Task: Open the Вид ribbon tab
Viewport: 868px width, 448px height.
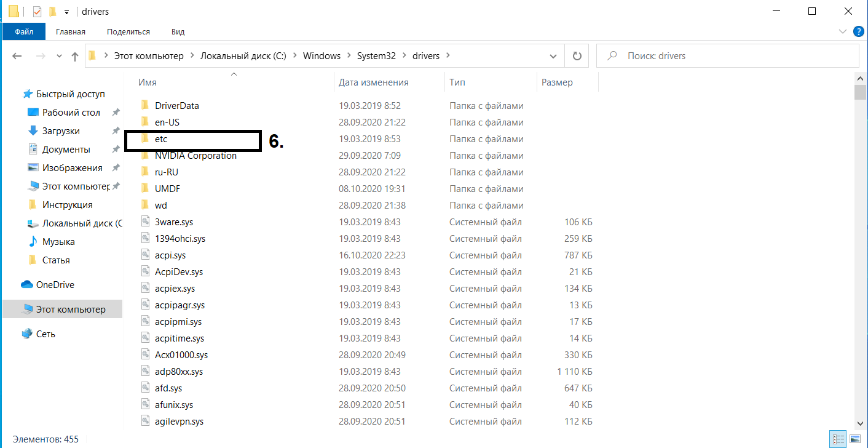Action: click(178, 31)
